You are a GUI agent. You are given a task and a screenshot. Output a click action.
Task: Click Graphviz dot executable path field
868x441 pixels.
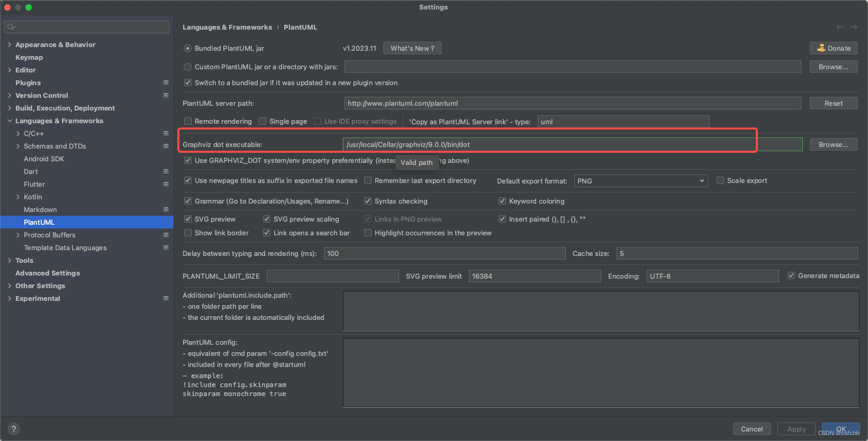click(573, 144)
